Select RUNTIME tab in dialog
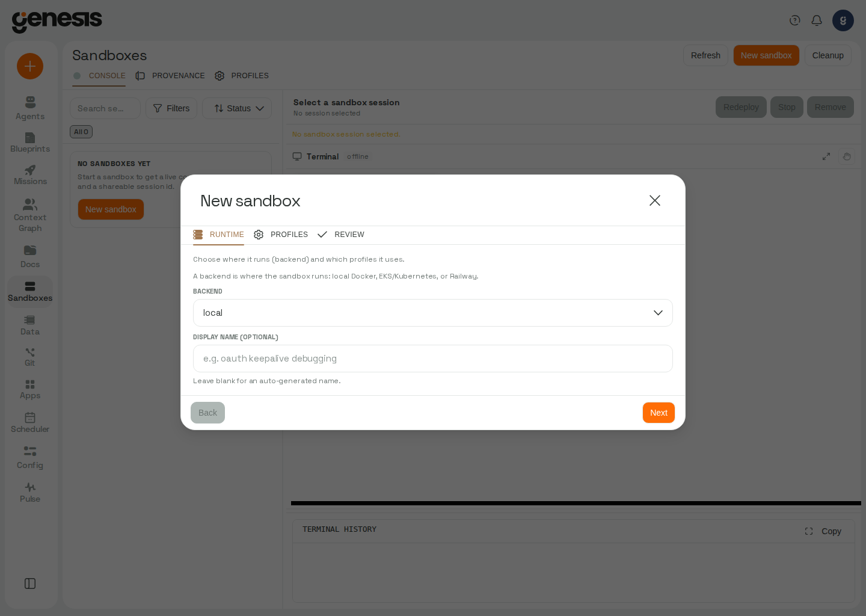Image resolution: width=866 pixels, height=616 pixels. coord(218,235)
